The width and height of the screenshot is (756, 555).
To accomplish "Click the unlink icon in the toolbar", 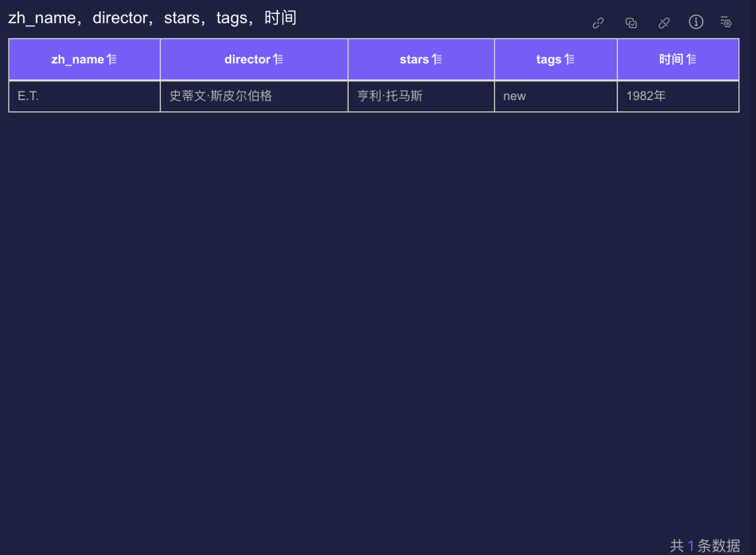I will coord(664,22).
